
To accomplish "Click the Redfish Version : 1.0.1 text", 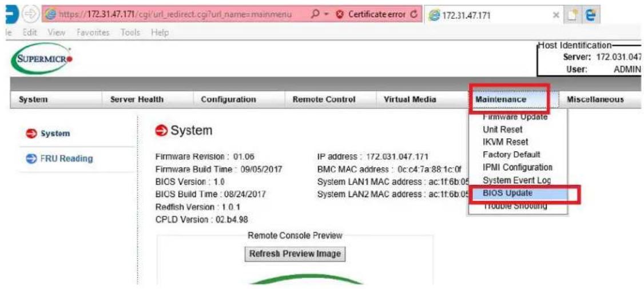I will point(198,207).
